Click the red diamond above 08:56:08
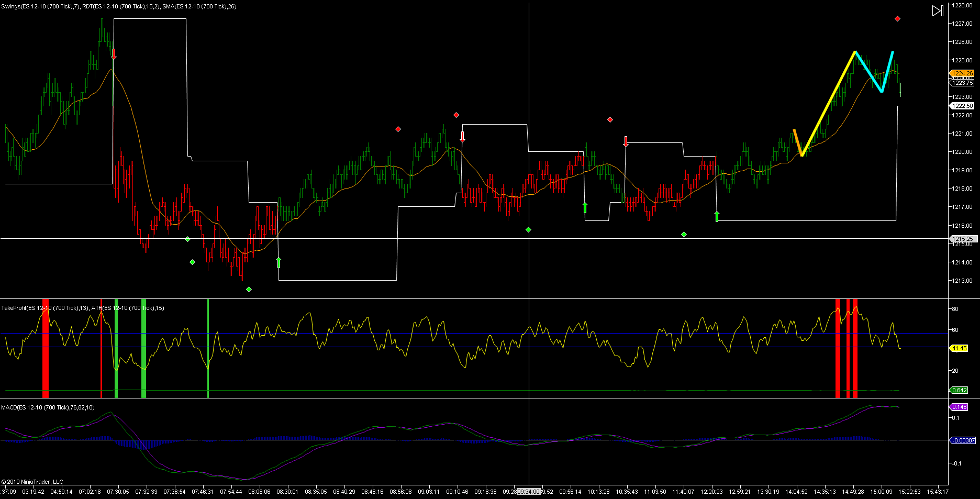The width and height of the screenshot is (980, 499). click(398, 129)
